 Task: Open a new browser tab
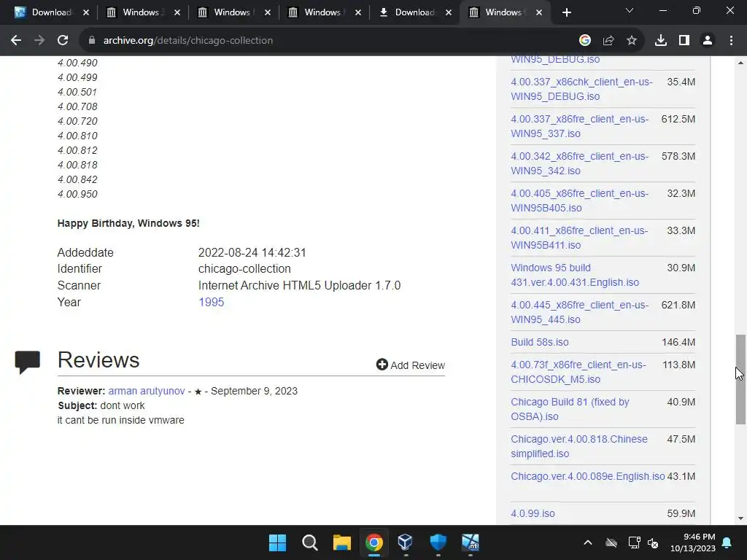566,12
